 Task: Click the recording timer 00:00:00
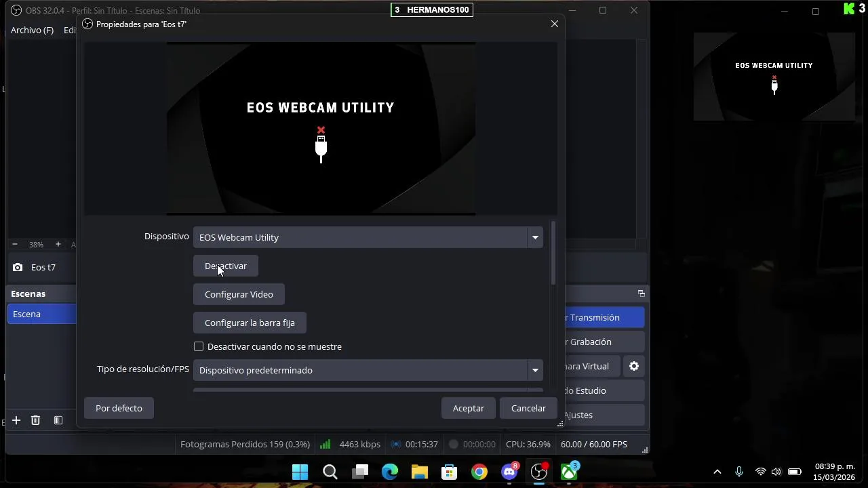pyautogui.click(x=479, y=445)
